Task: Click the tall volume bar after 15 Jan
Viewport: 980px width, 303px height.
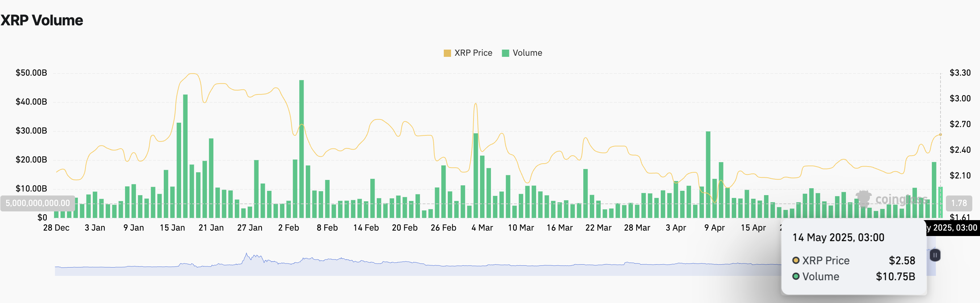Action: click(185, 156)
